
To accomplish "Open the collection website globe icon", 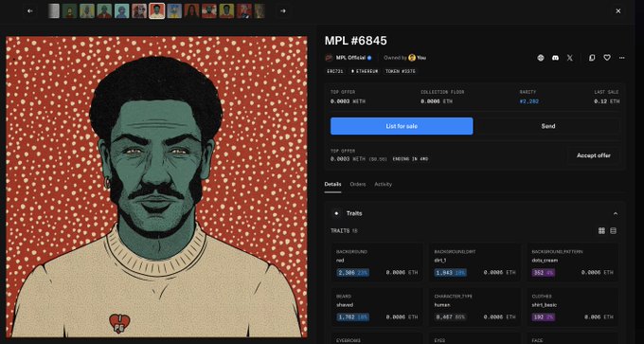I will coord(541,58).
